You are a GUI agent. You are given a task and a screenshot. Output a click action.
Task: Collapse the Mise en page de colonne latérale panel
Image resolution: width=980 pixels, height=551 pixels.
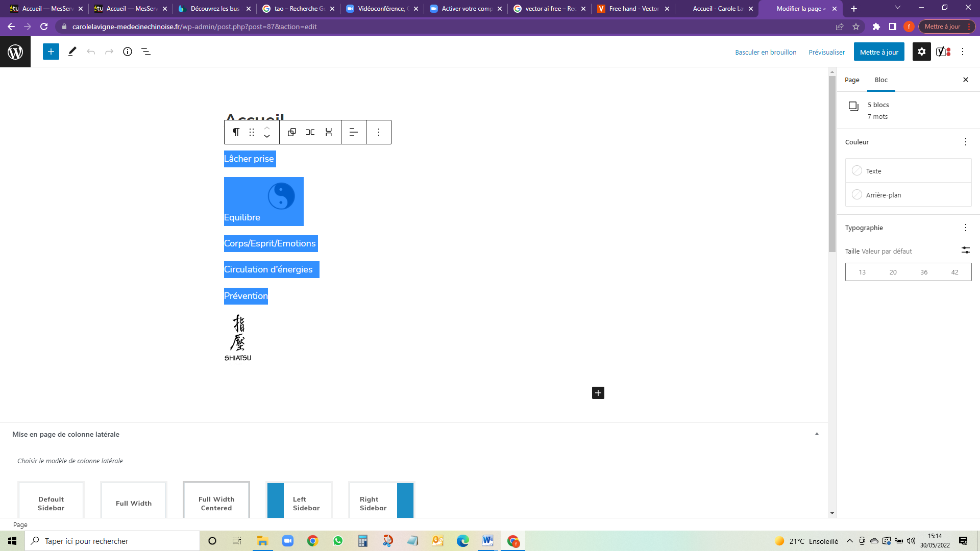[x=817, y=434]
